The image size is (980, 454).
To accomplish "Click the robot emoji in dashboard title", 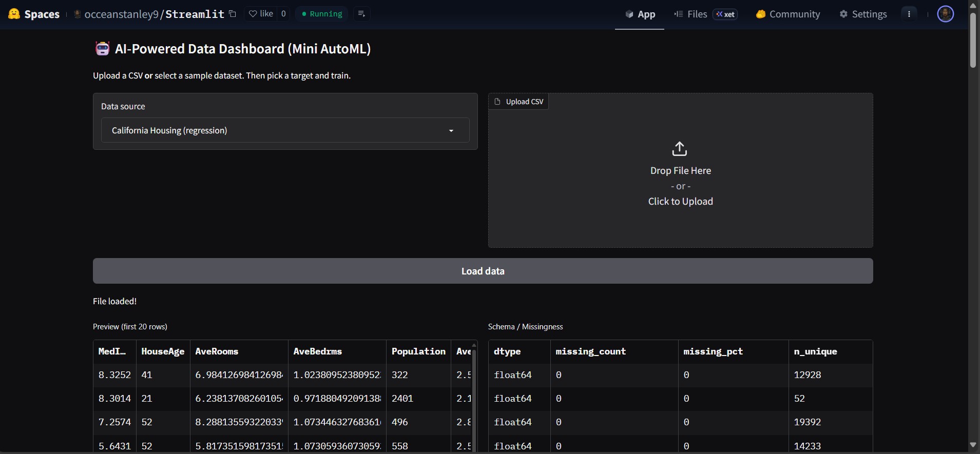I will pyautogui.click(x=103, y=49).
